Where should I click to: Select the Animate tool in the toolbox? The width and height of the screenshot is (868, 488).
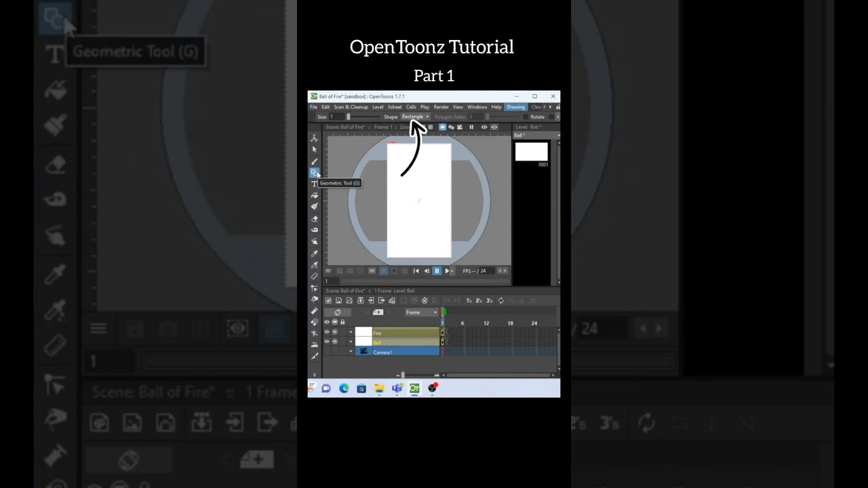coord(314,138)
